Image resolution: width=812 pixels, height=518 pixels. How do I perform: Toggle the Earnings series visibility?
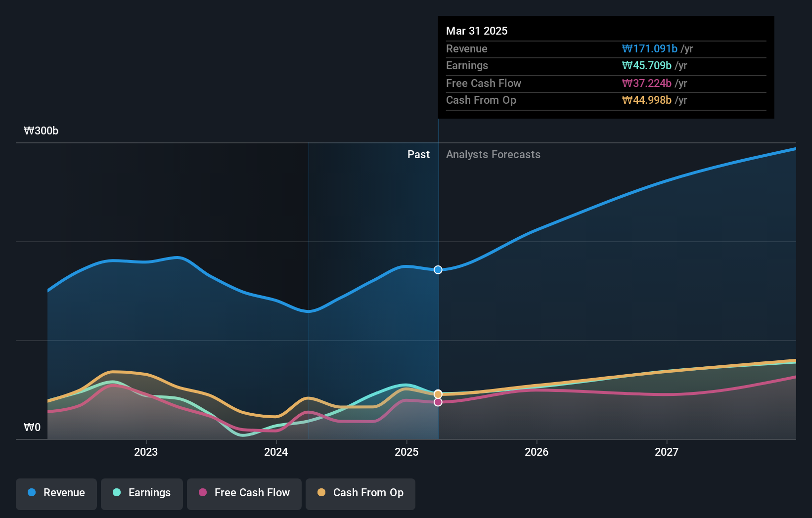coord(141,493)
